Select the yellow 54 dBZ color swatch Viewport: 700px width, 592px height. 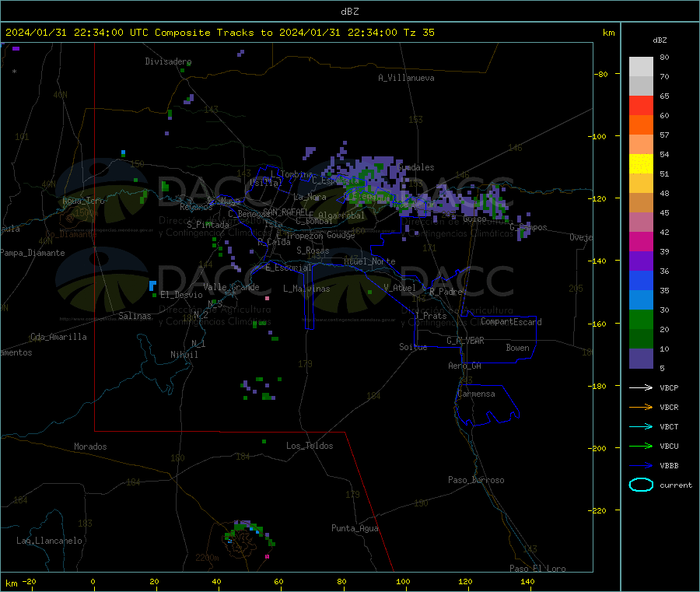tap(641, 164)
